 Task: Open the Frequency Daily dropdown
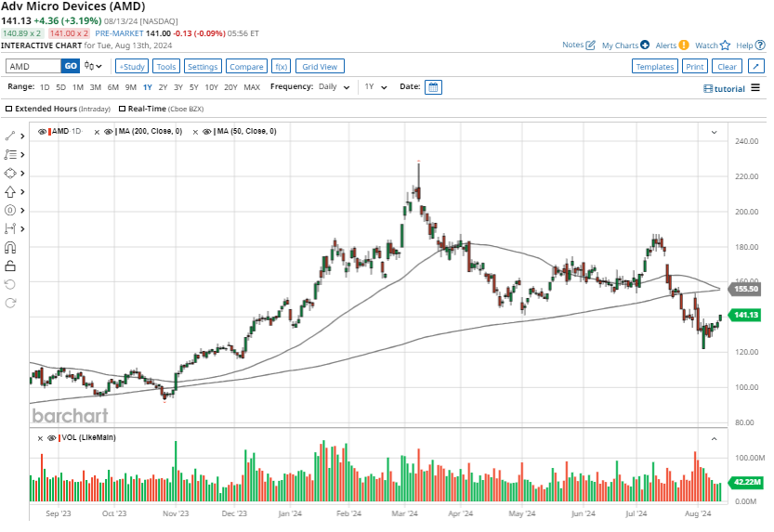(x=331, y=87)
